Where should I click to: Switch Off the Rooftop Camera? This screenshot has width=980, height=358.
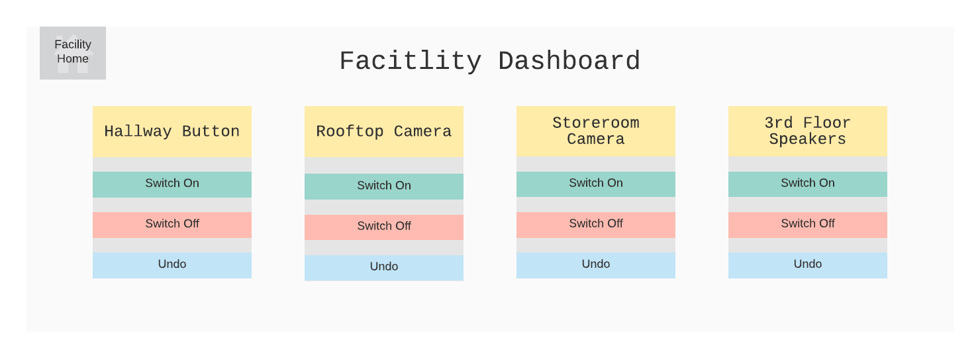384,227
